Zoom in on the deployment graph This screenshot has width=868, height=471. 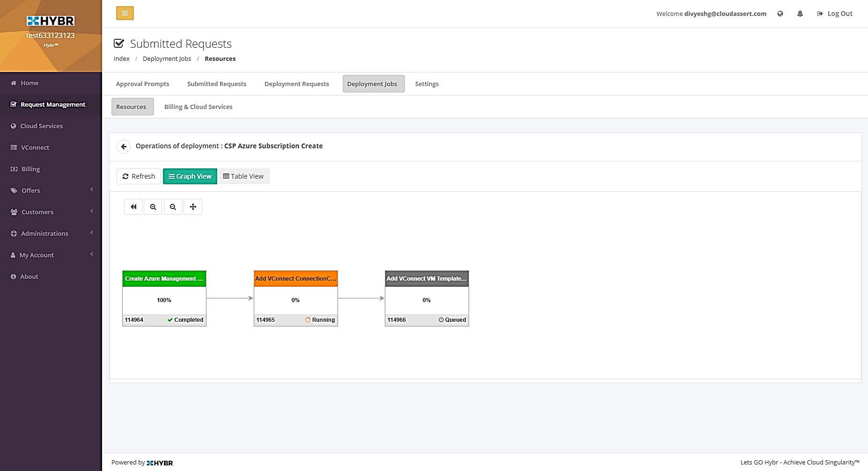coord(153,206)
